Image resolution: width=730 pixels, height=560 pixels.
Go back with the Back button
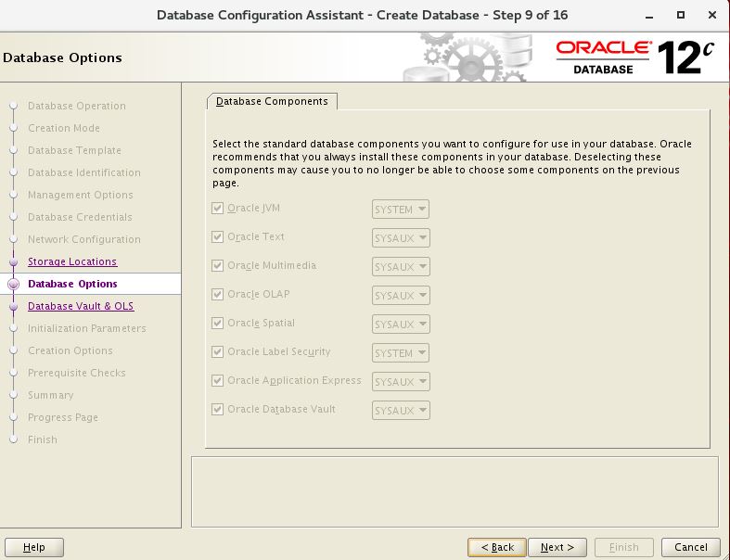pos(497,547)
